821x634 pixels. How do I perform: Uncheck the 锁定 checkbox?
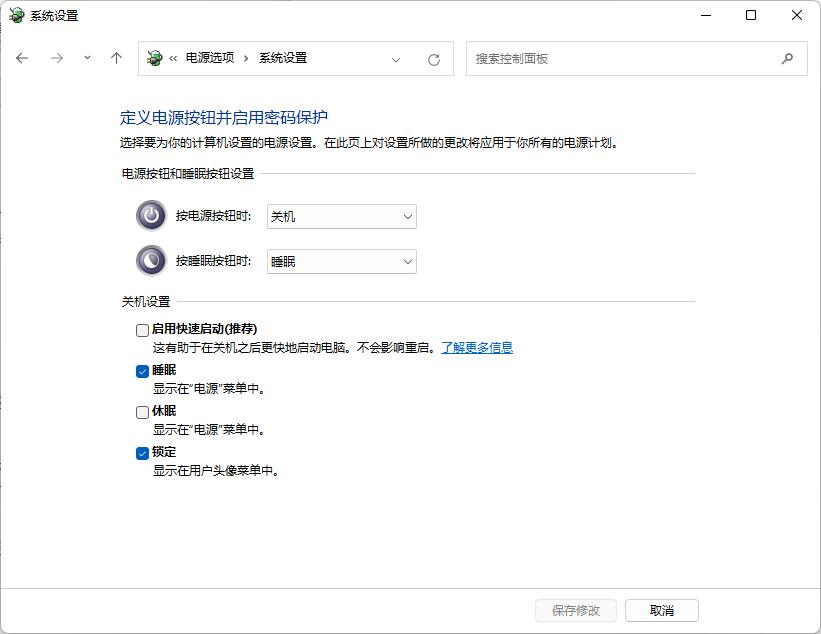[x=142, y=453]
